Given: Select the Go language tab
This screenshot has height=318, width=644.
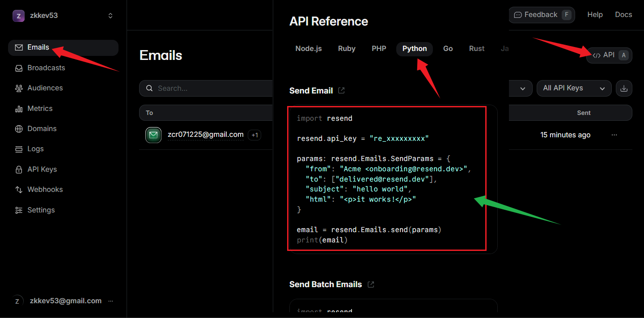Looking at the screenshot, I should tap(448, 49).
